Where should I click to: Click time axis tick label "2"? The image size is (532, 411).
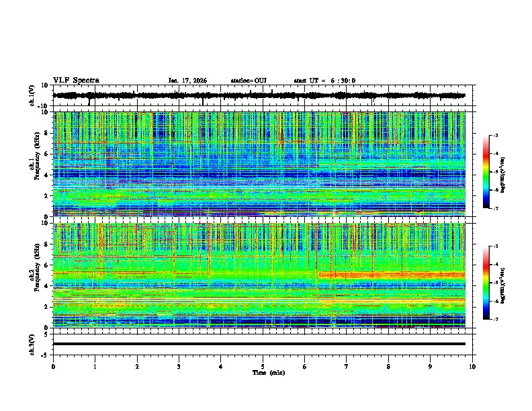click(137, 367)
